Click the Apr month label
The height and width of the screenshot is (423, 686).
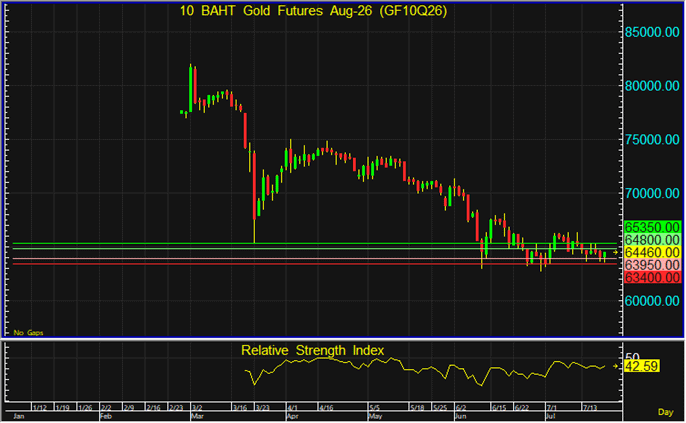(292, 416)
